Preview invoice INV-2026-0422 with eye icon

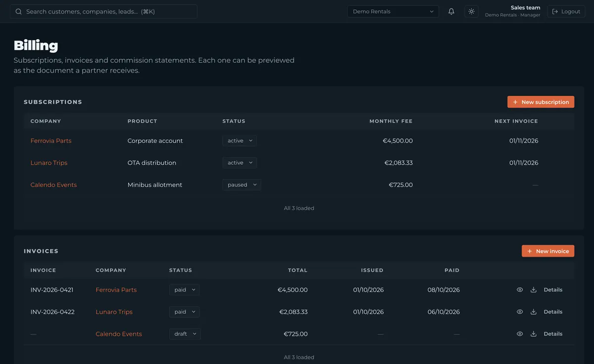[x=520, y=312]
